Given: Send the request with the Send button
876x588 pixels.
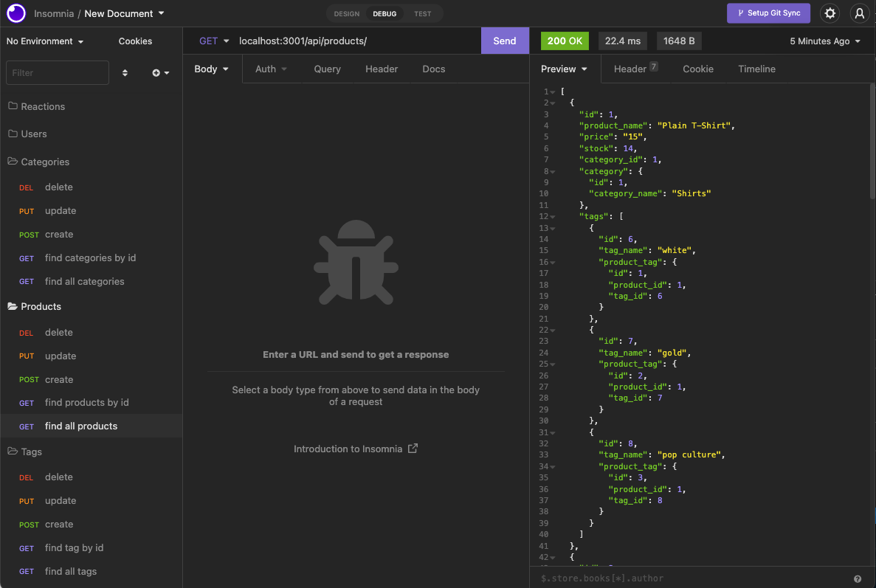Looking at the screenshot, I should coord(505,41).
